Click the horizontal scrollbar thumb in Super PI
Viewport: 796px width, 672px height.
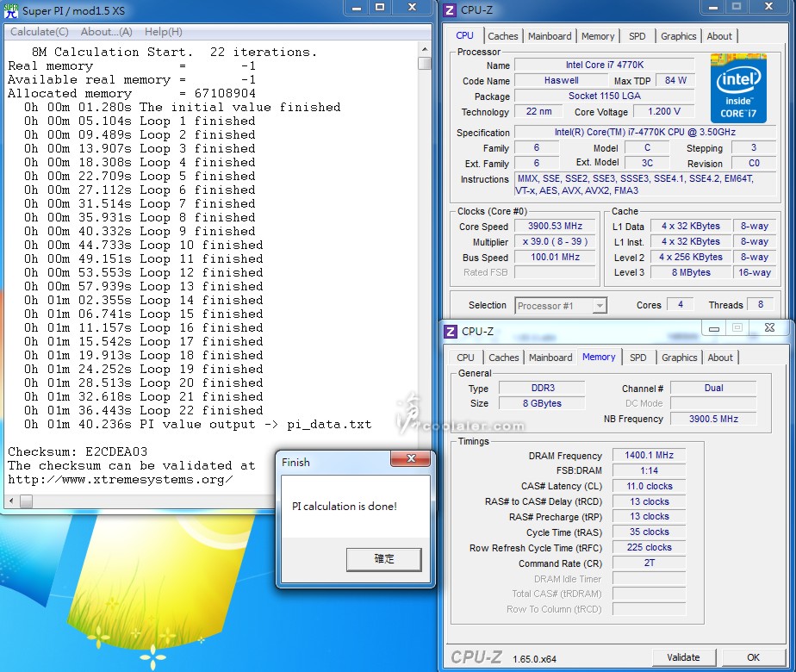click(26, 501)
